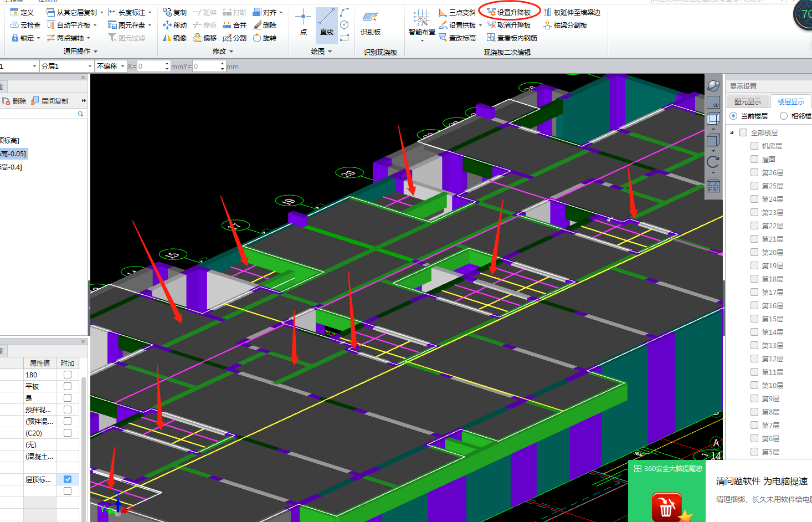Select the 镜像 mirror tool
The width and height of the screenshot is (812, 522).
(x=174, y=38)
